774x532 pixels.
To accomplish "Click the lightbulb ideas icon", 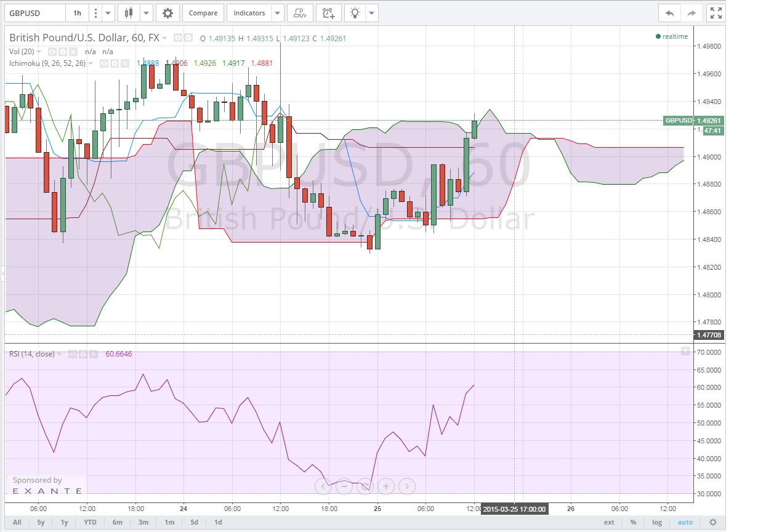I will point(355,13).
